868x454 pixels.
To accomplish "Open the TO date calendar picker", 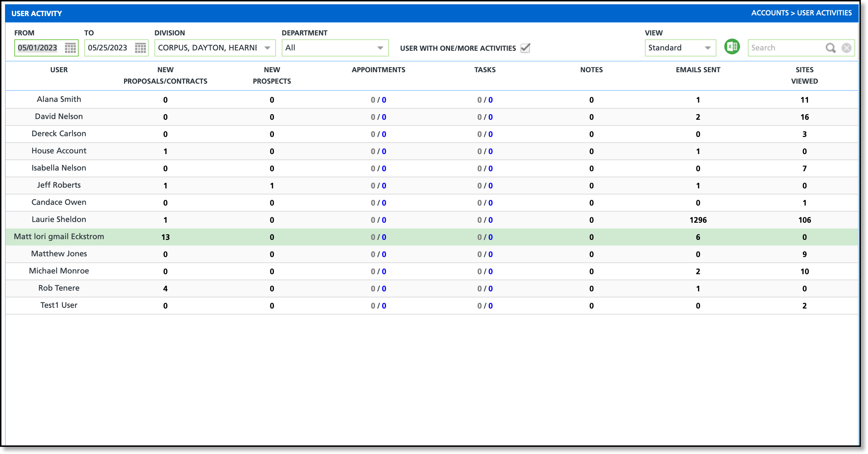I will [140, 48].
